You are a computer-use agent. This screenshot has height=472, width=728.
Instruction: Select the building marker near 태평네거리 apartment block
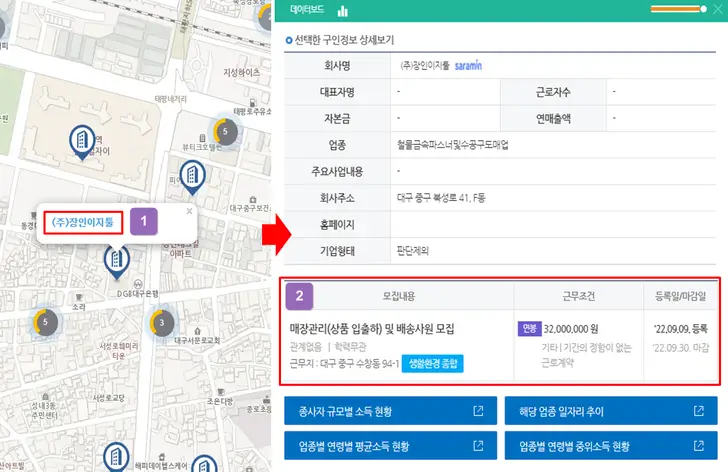coord(82,142)
